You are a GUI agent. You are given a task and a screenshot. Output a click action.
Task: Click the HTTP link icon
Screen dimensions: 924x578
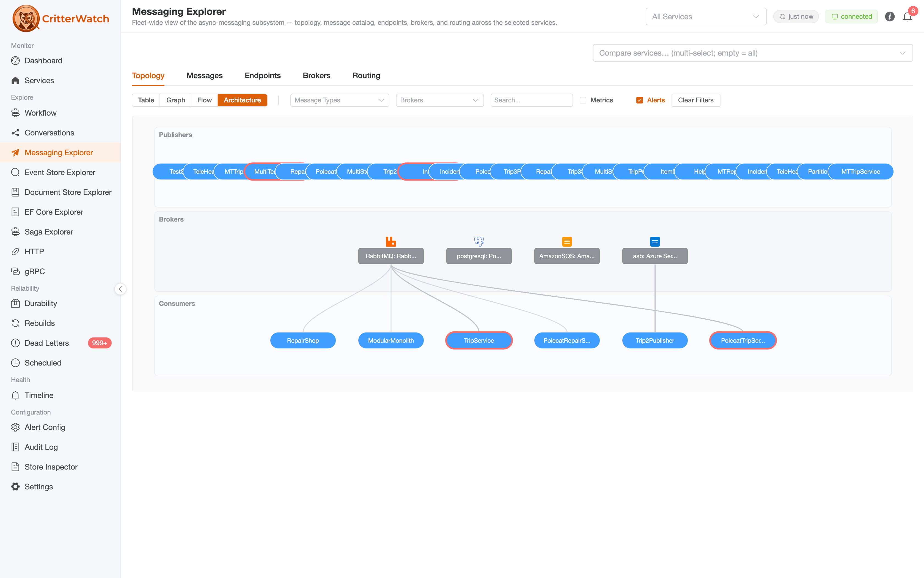15,252
